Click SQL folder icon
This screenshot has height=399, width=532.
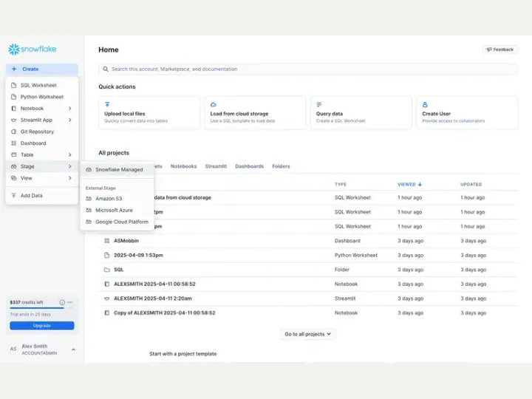point(107,270)
